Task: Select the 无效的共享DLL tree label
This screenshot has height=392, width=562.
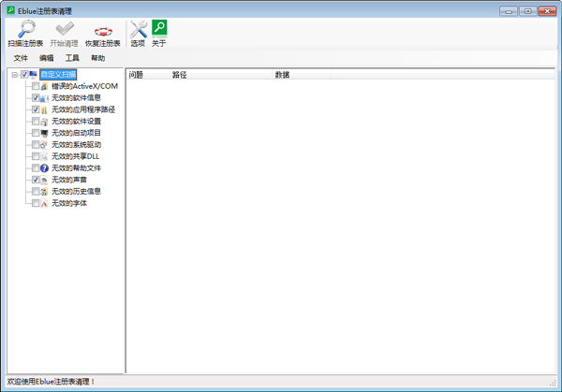Action: [x=75, y=156]
